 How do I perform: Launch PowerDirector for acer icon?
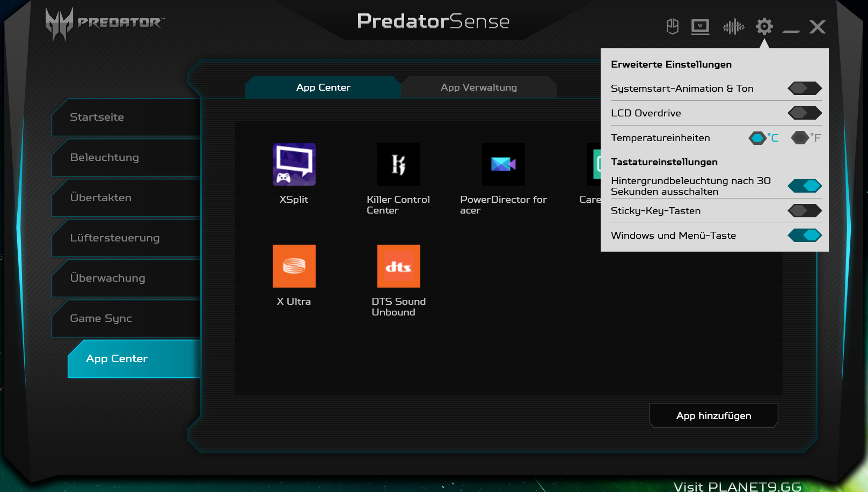click(503, 164)
